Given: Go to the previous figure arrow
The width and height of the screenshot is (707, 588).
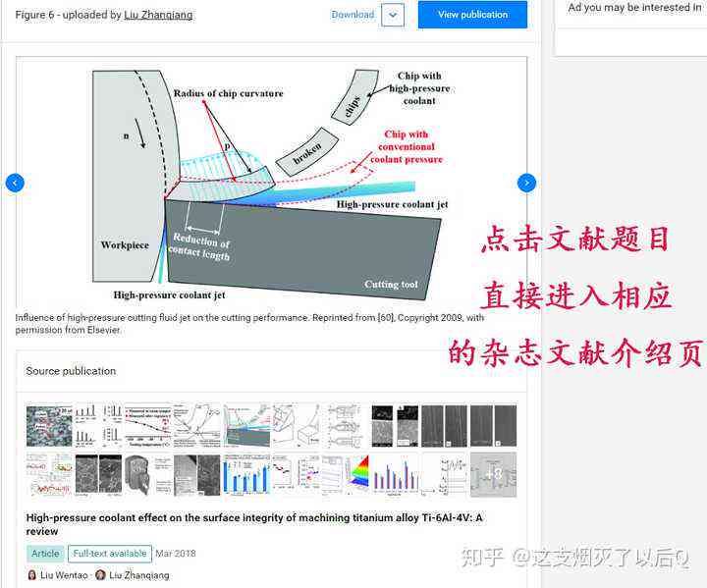Looking at the screenshot, I should (x=15, y=183).
